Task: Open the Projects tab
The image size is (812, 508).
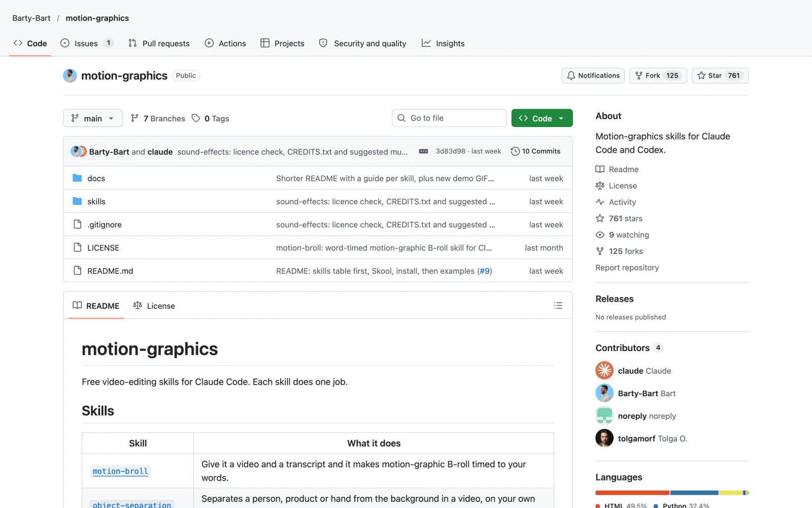Action: coord(282,43)
